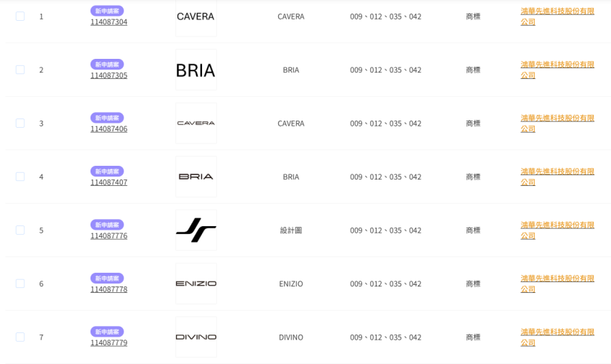Open application number 114087779
Image resolution: width=611 pixels, height=364 pixels.
[x=109, y=342]
